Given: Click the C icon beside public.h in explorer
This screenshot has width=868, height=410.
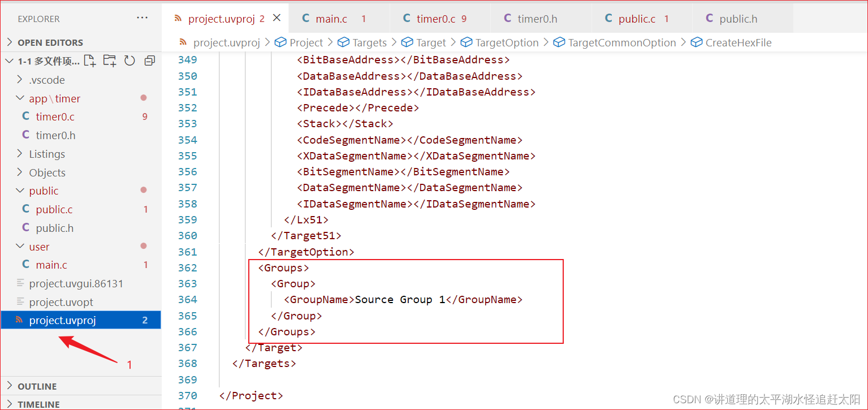Looking at the screenshot, I should click(25, 227).
